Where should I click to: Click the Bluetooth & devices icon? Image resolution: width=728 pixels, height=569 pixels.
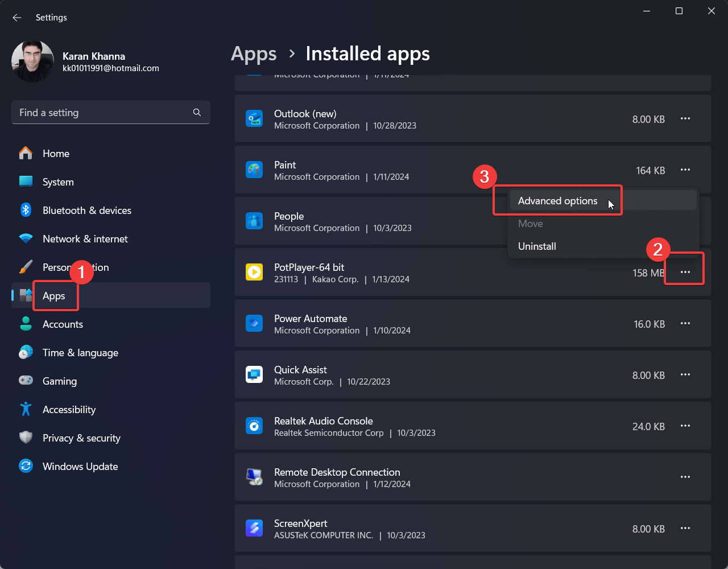(26, 210)
